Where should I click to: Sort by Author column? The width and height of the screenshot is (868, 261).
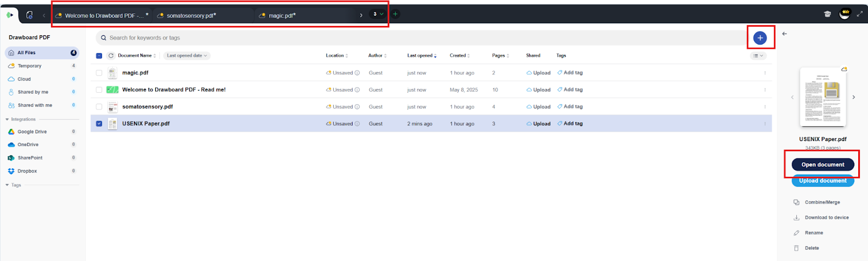point(378,55)
